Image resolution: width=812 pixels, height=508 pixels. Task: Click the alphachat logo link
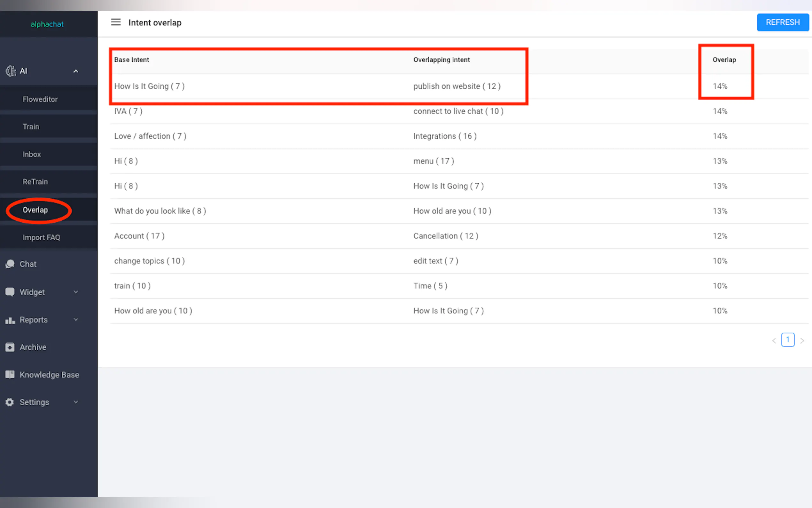(x=47, y=24)
